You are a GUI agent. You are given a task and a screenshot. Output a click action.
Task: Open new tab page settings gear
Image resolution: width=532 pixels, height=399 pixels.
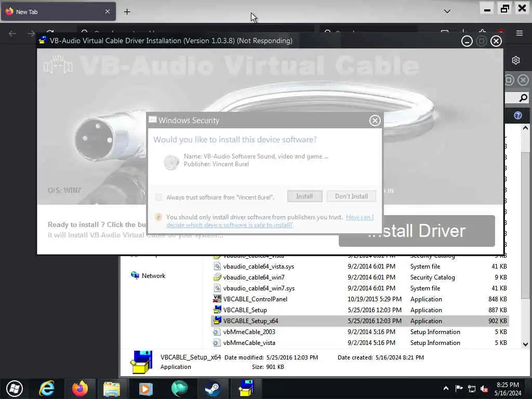click(516, 60)
